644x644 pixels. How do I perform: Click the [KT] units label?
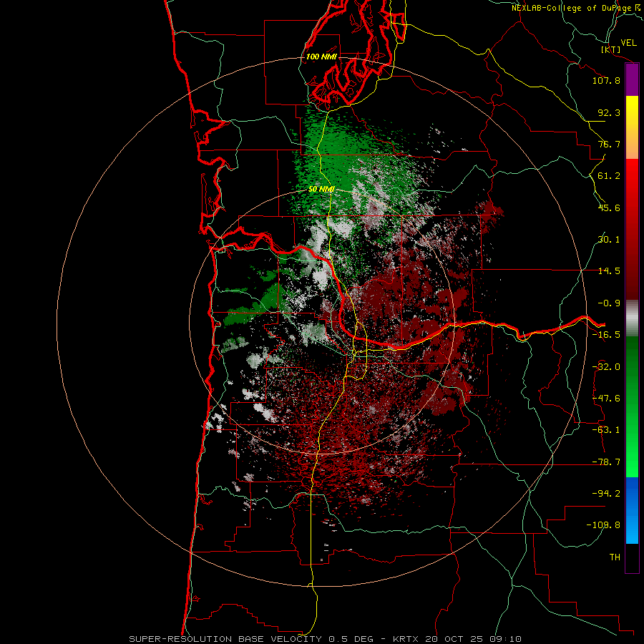click(x=611, y=49)
